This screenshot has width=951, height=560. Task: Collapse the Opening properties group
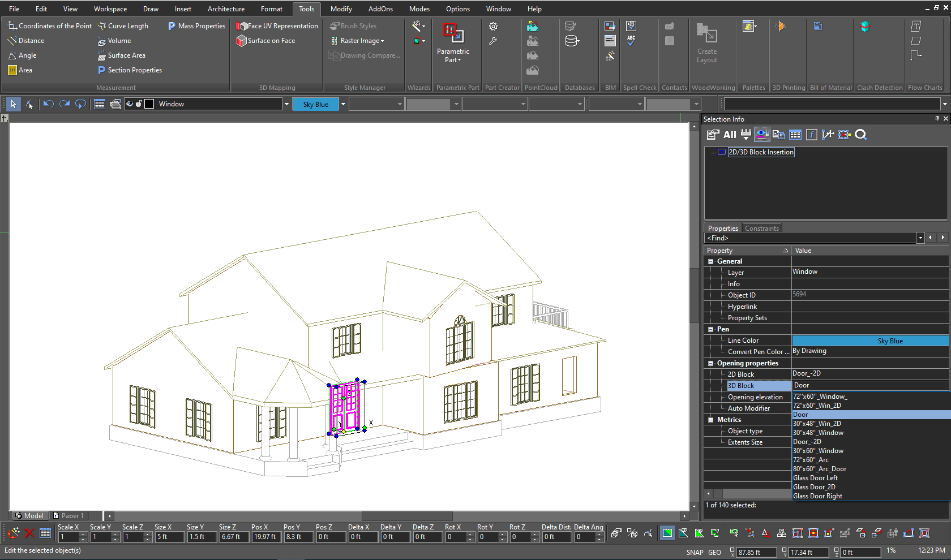711,363
